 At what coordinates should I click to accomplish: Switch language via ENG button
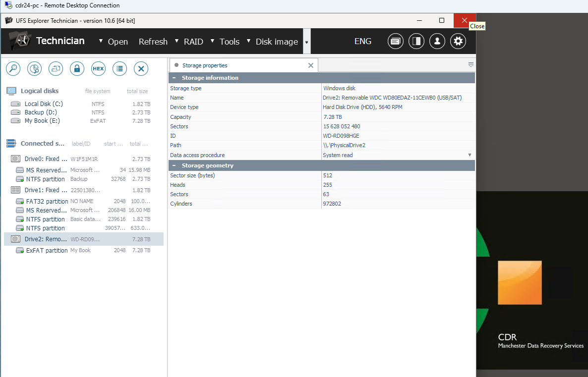363,41
